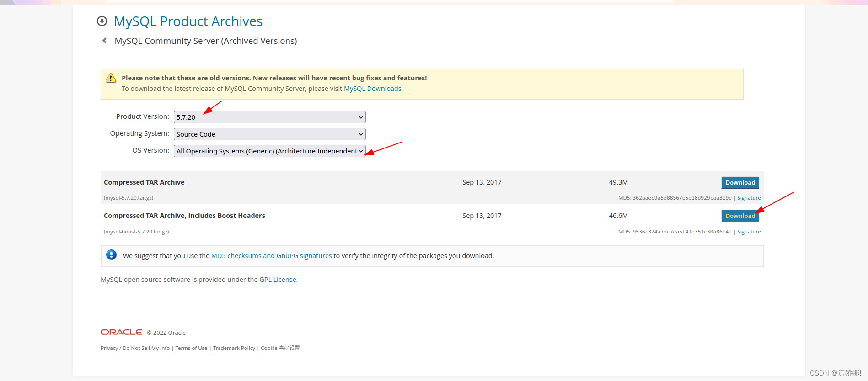
Task: Follow the MySQL Downloads link in notice
Action: click(x=372, y=89)
